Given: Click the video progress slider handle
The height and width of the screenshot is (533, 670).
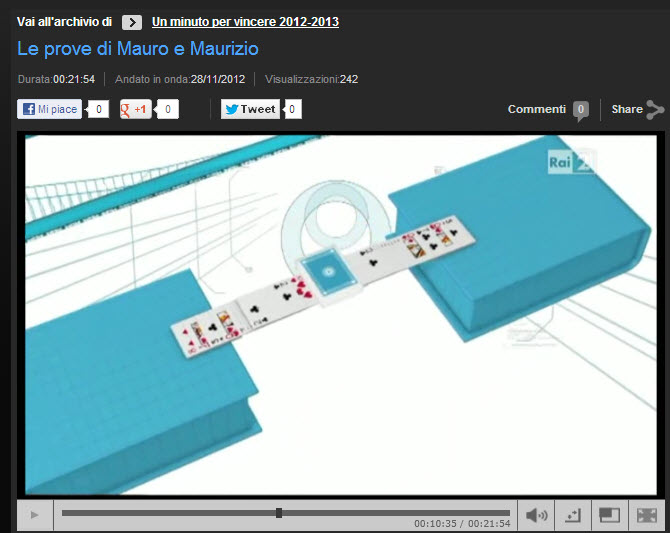Looking at the screenshot, I should [x=279, y=513].
